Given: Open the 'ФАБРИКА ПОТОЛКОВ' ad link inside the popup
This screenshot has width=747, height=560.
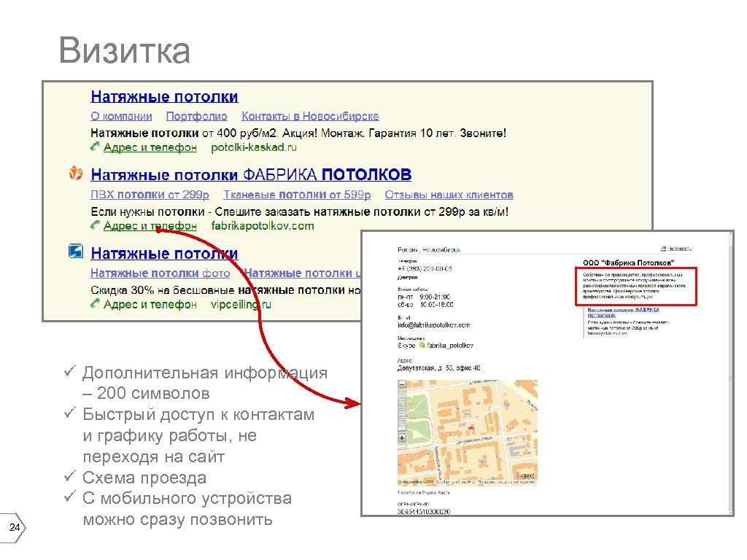Looking at the screenshot, I should pyautogui.click(x=623, y=312).
